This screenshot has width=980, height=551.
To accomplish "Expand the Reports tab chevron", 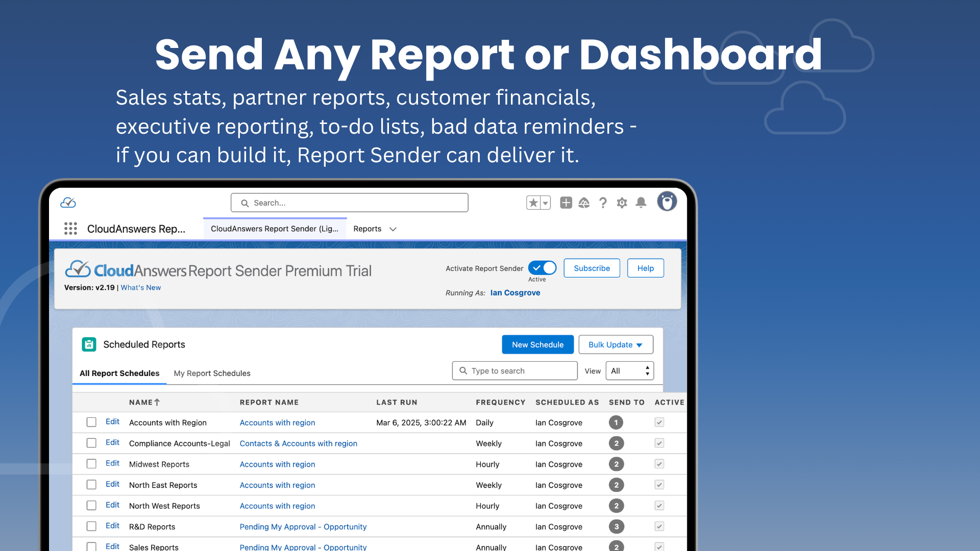I will [393, 229].
